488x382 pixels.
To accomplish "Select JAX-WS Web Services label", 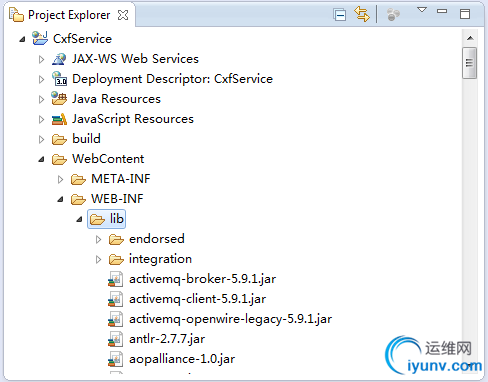I will [135, 59].
